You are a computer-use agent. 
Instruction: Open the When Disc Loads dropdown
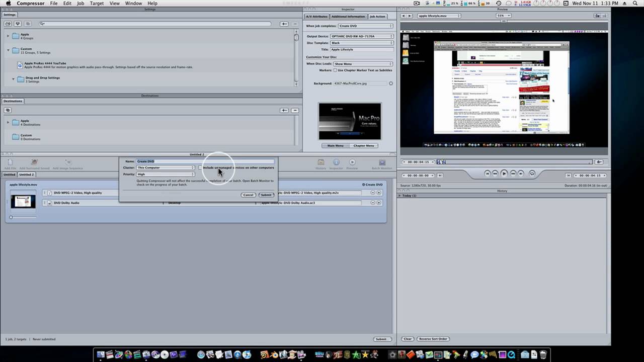pos(363,64)
